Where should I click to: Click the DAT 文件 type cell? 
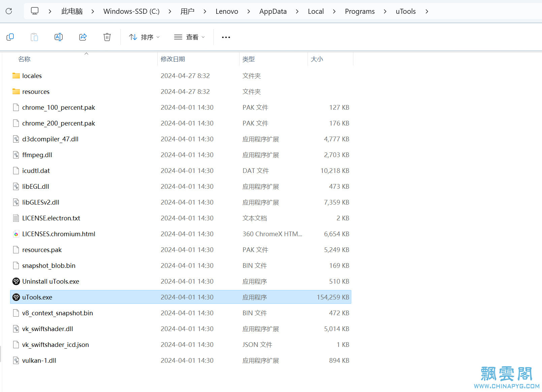click(x=256, y=171)
